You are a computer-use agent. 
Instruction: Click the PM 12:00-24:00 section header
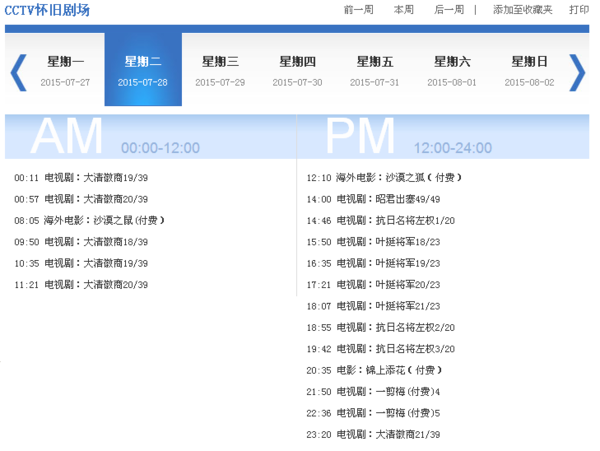443,137
